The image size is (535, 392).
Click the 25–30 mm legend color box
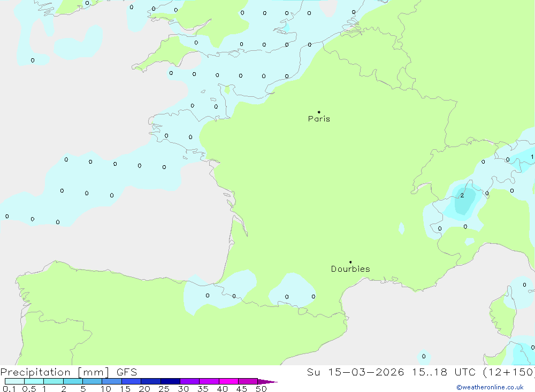click(x=170, y=381)
